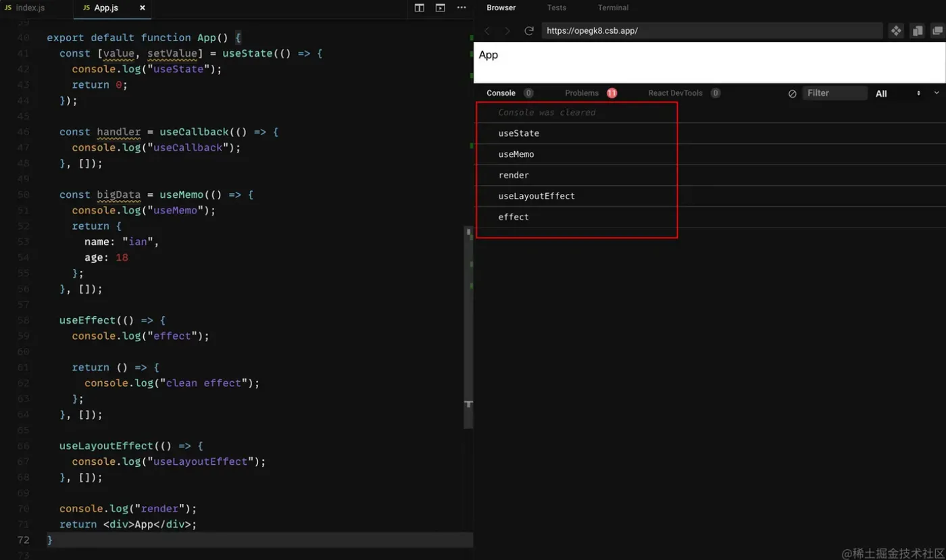Click the "useState" console log entry
Image resolution: width=946 pixels, height=560 pixels.
[518, 134]
